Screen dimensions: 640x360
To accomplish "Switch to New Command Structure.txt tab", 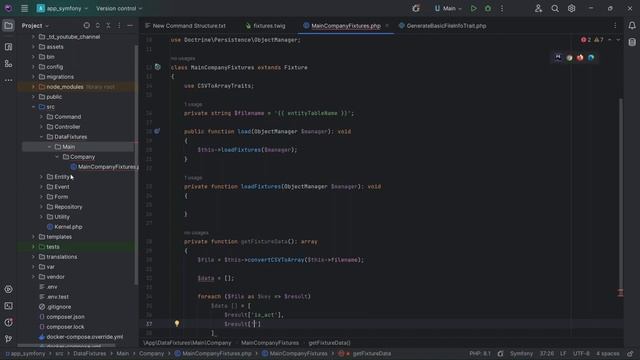I will pyautogui.click(x=185, y=26).
